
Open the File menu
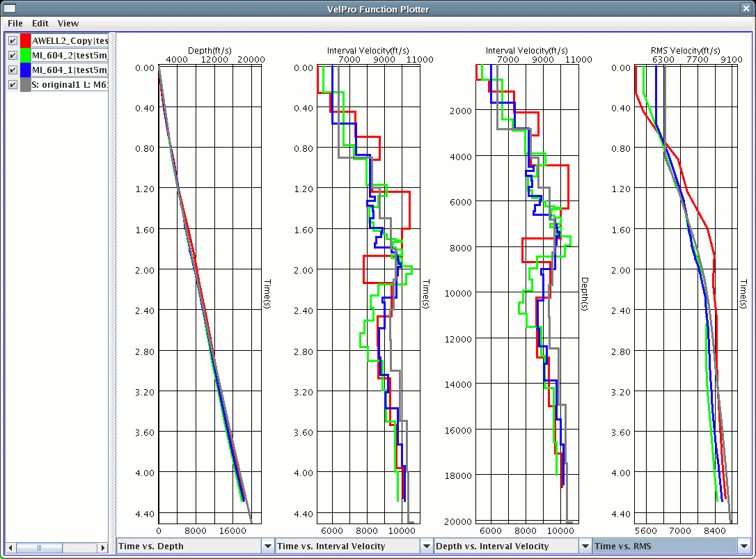[x=15, y=23]
